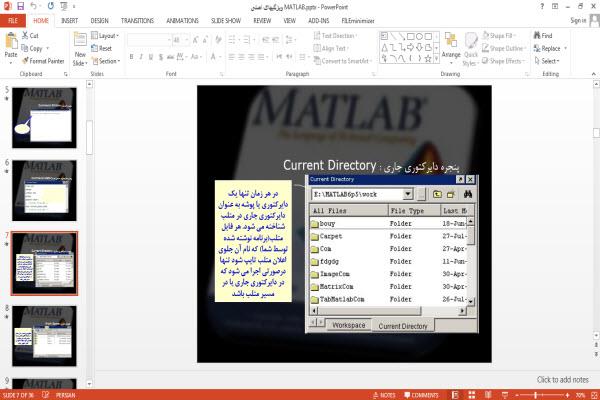Open Convert to SmartArt
The width and height of the screenshot is (600, 400).
342,61
